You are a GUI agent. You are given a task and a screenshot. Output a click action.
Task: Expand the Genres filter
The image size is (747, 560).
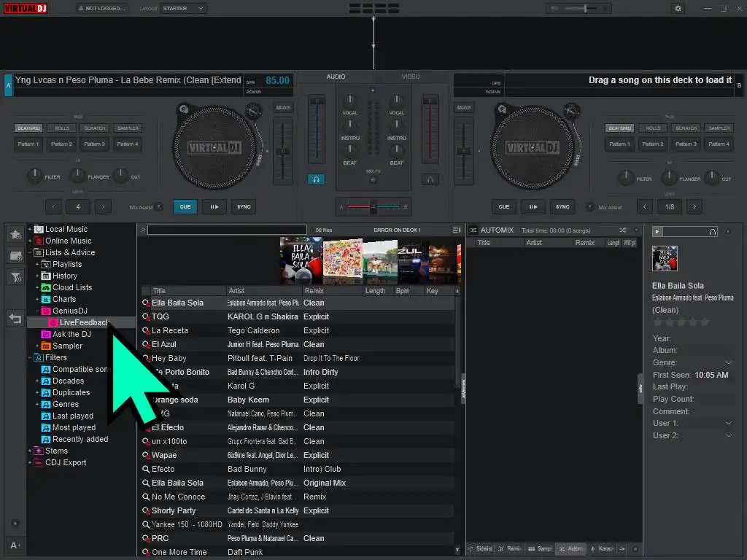(37, 404)
